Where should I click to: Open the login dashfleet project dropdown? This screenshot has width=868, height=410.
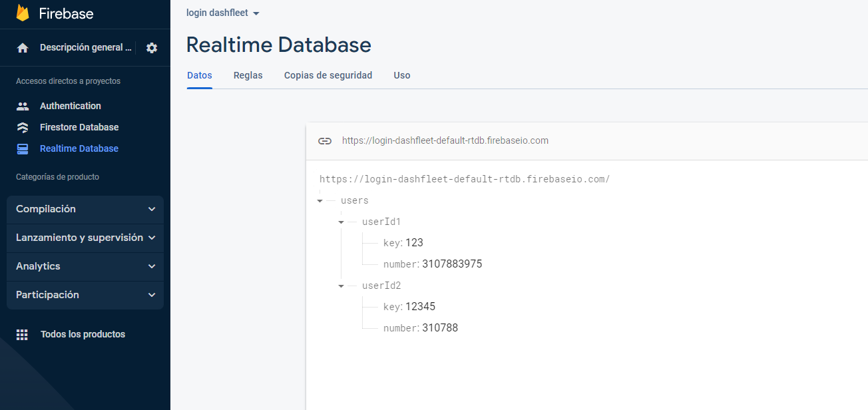tap(223, 13)
